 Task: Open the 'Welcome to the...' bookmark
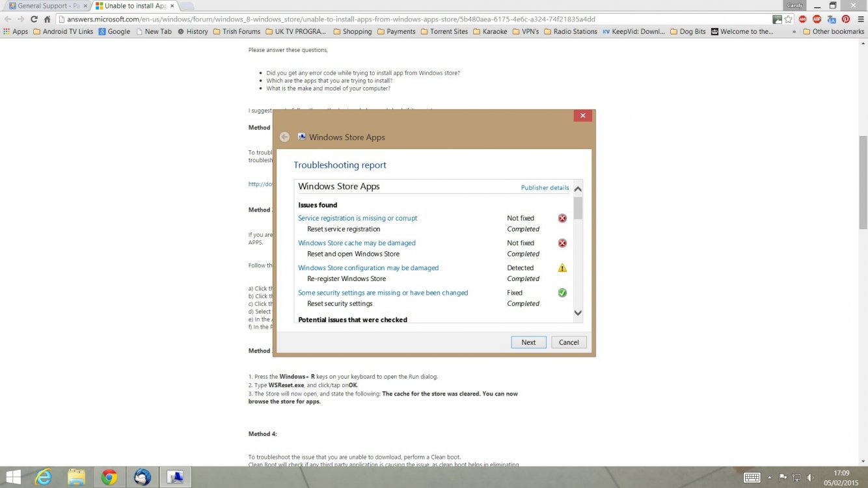tap(742, 31)
